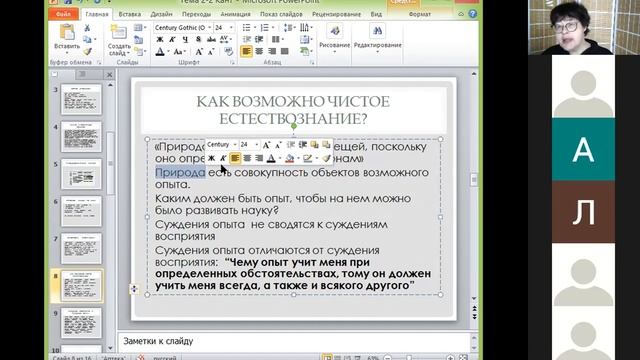The width and height of the screenshot is (640, 360).
Task: Click the Format Painter brush in ribbon clipboard group
Action: point(87,51)
